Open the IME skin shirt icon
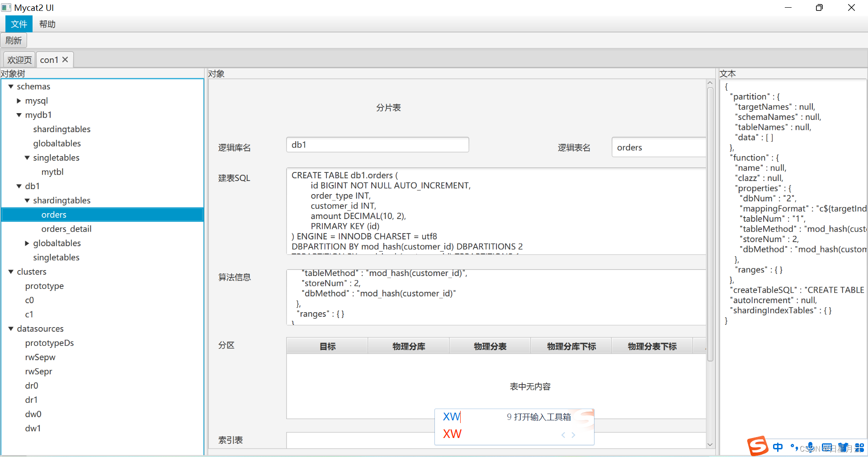This screenshot has width=868, height=457. pos(843,447)
